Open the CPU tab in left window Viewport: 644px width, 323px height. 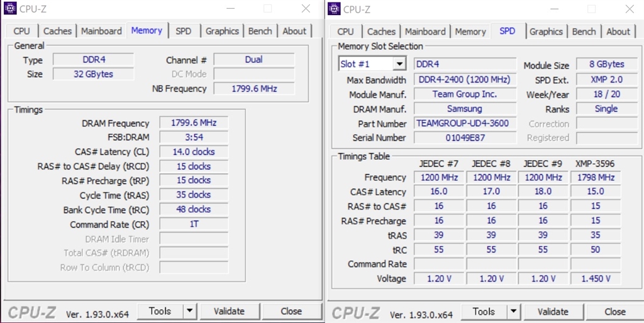pos(22,31)
